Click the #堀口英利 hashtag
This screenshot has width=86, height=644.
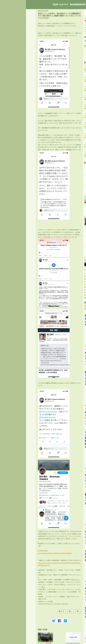click(x=41, y=570)
